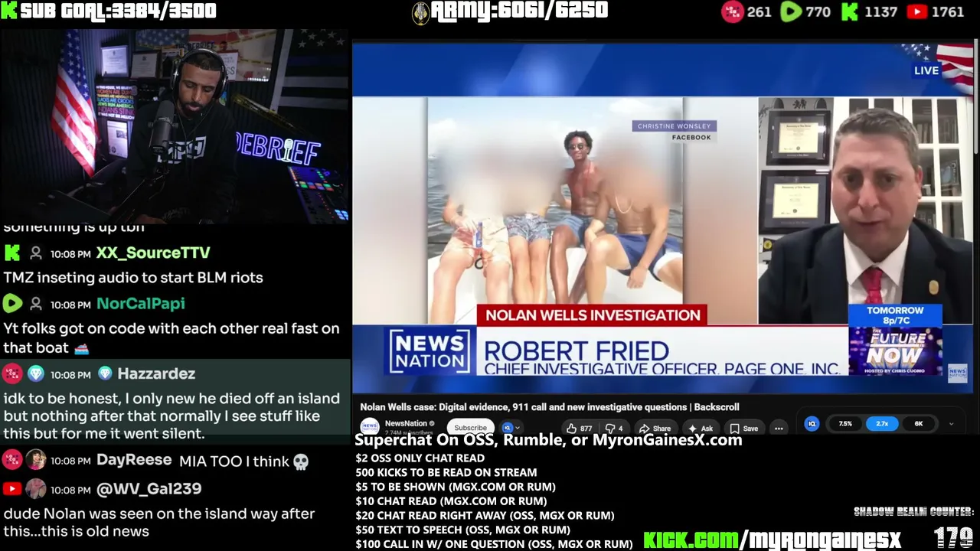This screenshot has width=980, height=551.
Task: Open the Ask button under the video
Action: pyautogui.click(x=701, y=429)
